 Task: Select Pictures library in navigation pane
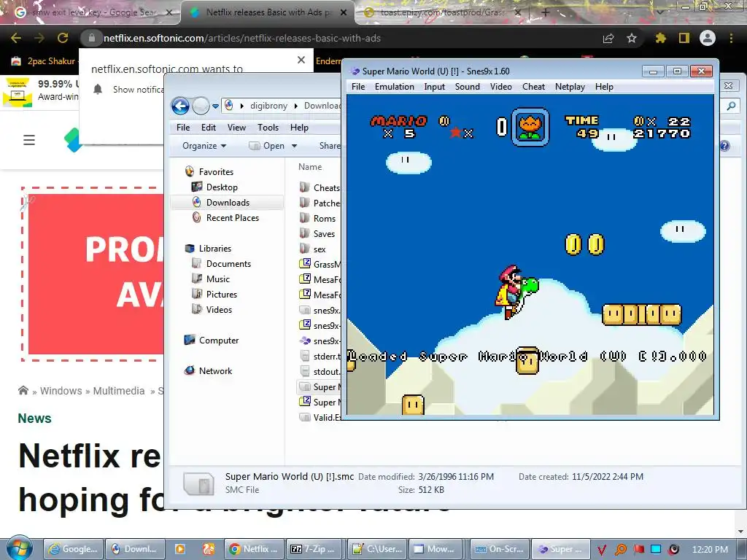pos(214,294)
